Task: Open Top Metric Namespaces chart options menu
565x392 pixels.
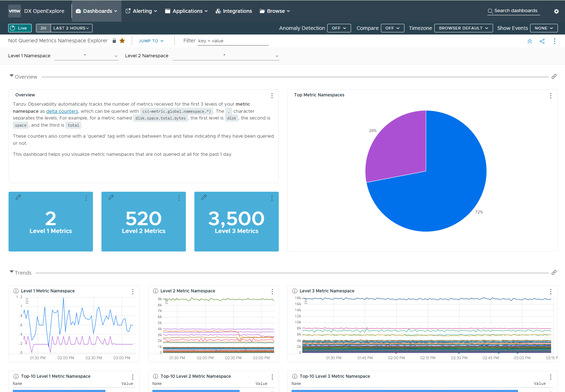Action: 550,96
